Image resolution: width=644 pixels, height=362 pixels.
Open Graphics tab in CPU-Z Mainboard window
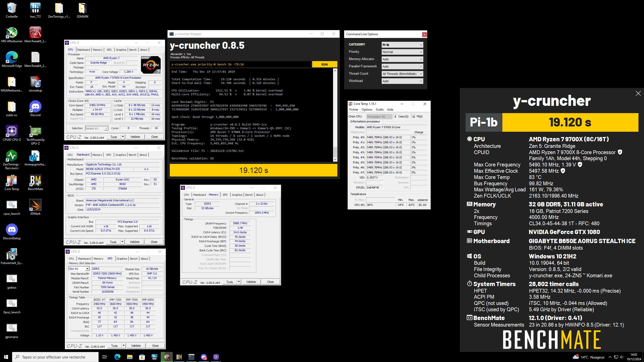click(x=120, y=155)
